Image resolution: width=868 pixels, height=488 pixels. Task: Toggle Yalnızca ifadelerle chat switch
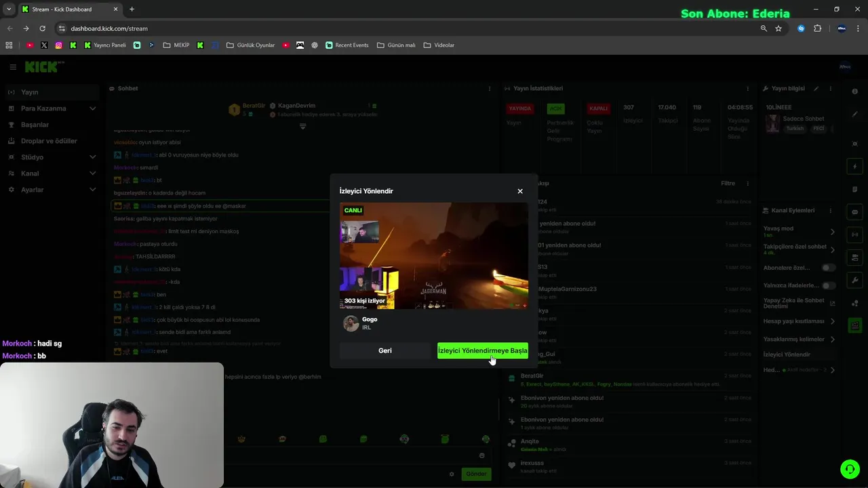[x=828, y=285]
